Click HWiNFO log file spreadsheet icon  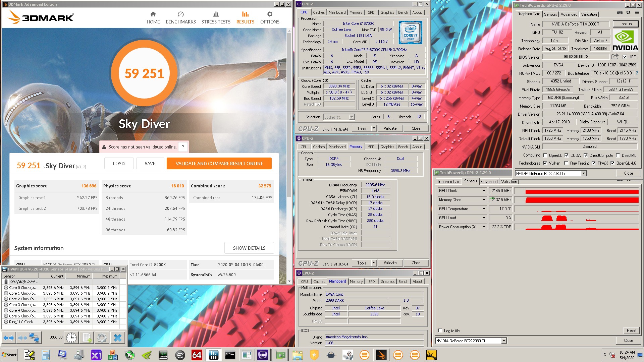pos(87,338)
